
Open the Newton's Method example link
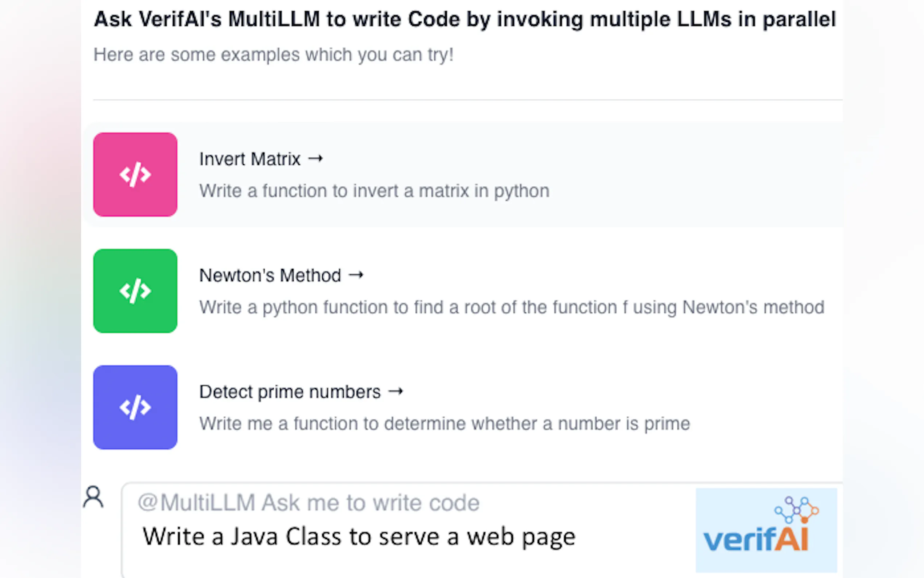[270, 275]
